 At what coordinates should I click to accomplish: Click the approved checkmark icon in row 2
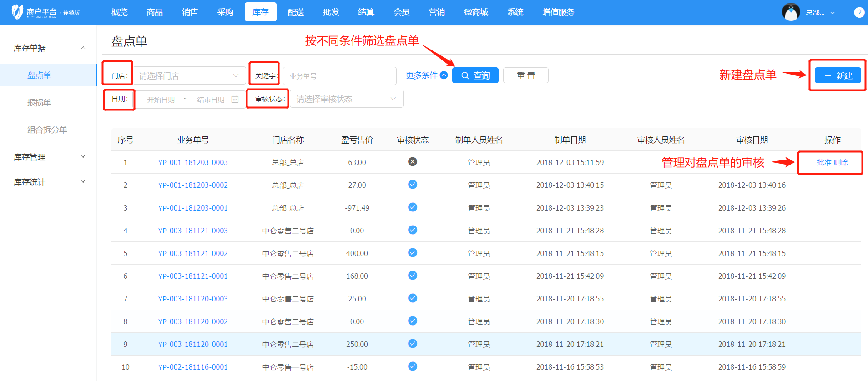(x=413, y=185)
